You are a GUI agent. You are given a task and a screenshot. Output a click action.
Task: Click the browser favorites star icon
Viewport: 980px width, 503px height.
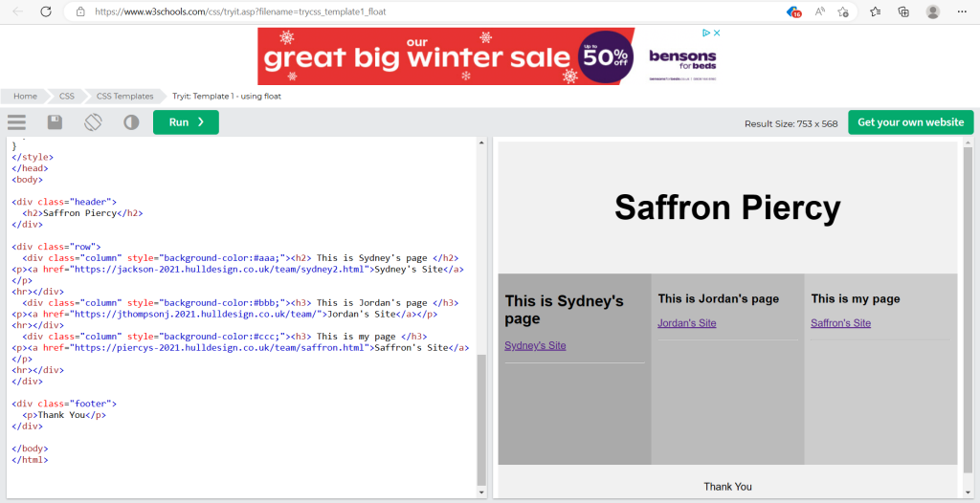(876, 11)
